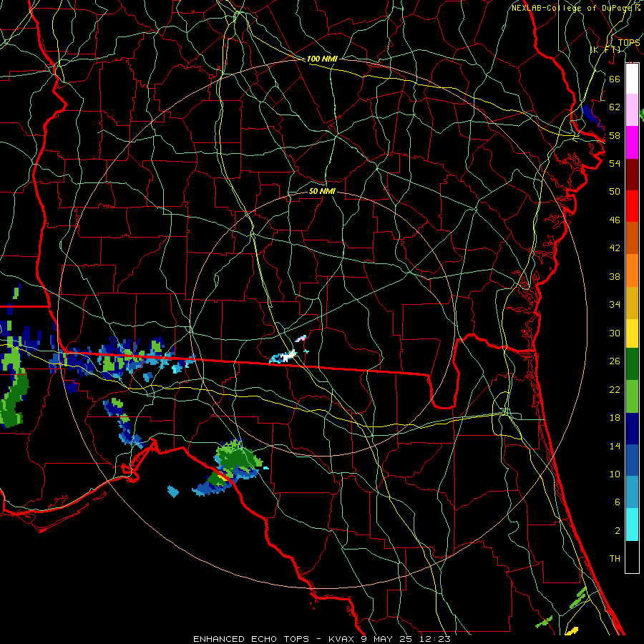The image size is (644, 644).
Task: Click the dark orange legend swatch
Action: [x=632, y=238]
